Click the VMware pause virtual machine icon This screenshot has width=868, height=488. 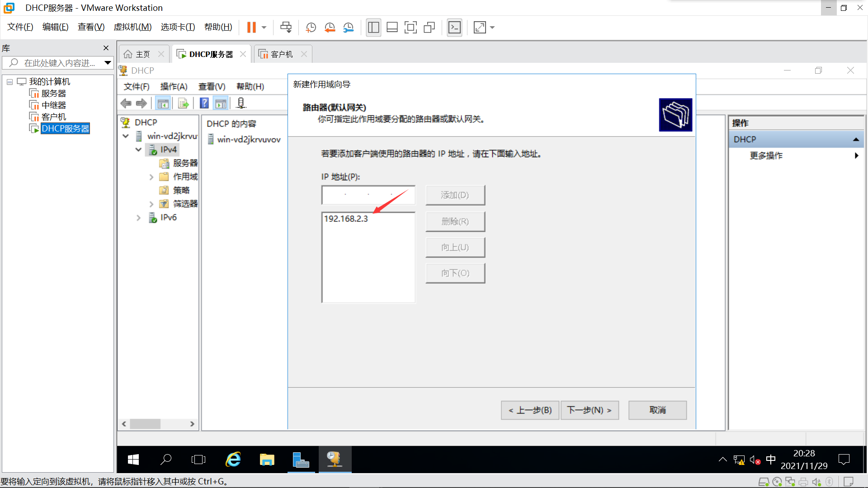click(x=251, y=28)
